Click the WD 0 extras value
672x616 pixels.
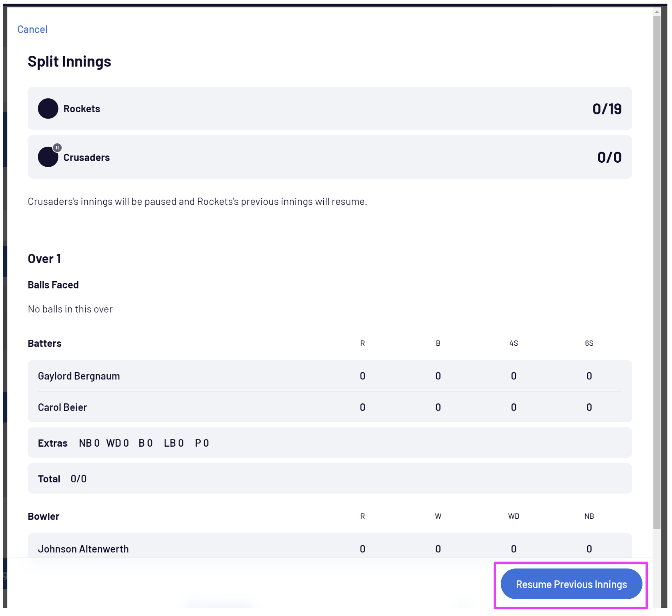[x=118, y=443]
